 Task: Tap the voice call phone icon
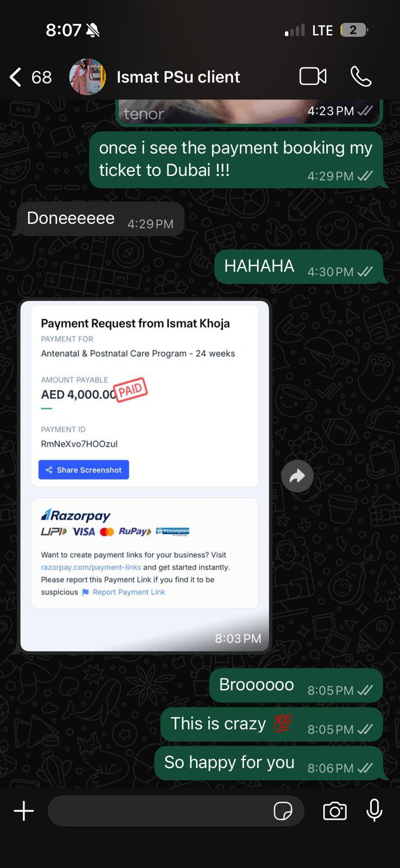361,76
